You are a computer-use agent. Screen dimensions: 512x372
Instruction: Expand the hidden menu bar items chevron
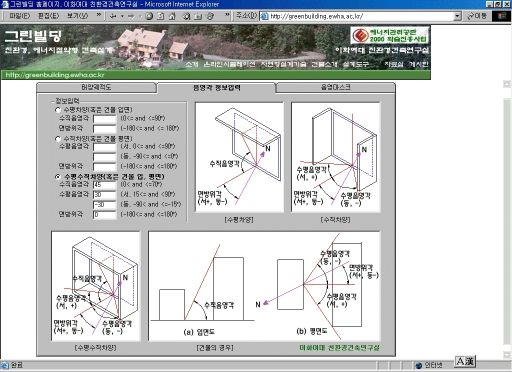pyautogui.click(x=99, y=15)
